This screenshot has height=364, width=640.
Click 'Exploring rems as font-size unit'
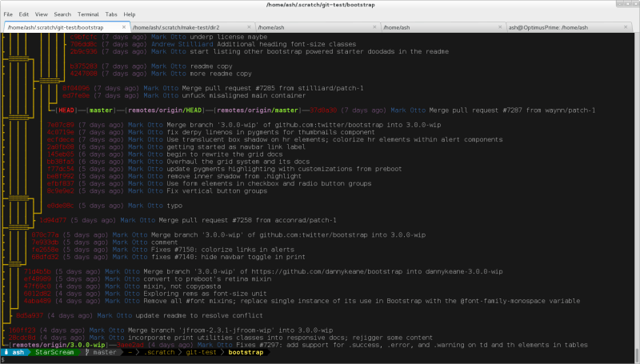205,294
